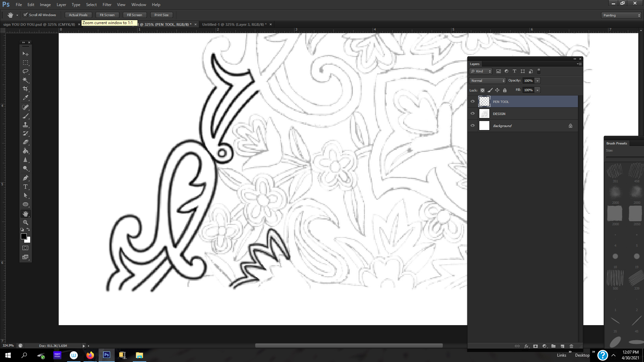This screenshot has width=644, height=362.
Task: Open the layer blend mode dropdown
Action: (x=487, y=80)
